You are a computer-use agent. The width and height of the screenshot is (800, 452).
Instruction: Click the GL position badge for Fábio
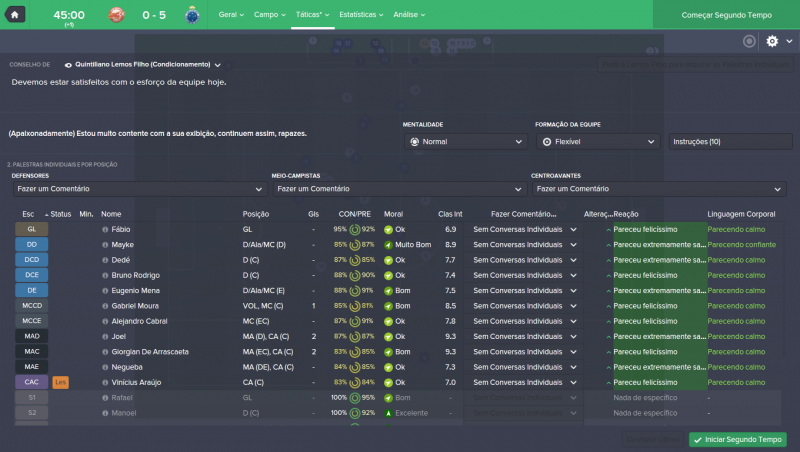pos(31,229)
